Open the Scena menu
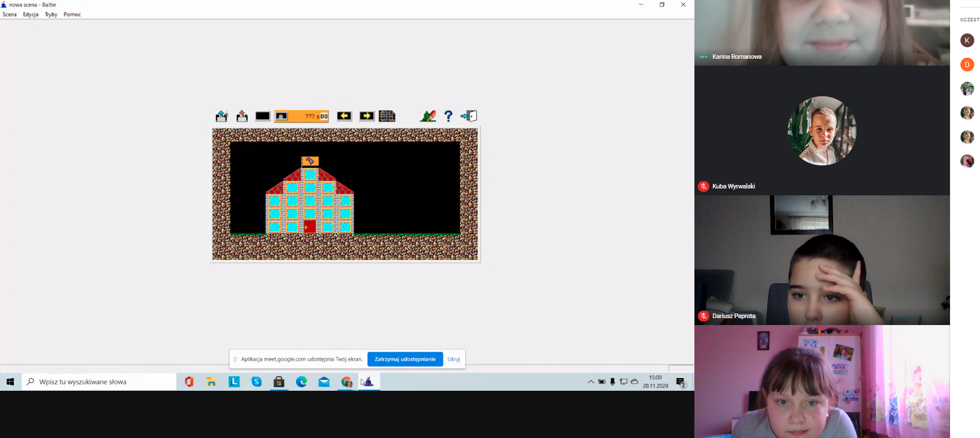Screen dimensions: 980x438 coord(10,14)
